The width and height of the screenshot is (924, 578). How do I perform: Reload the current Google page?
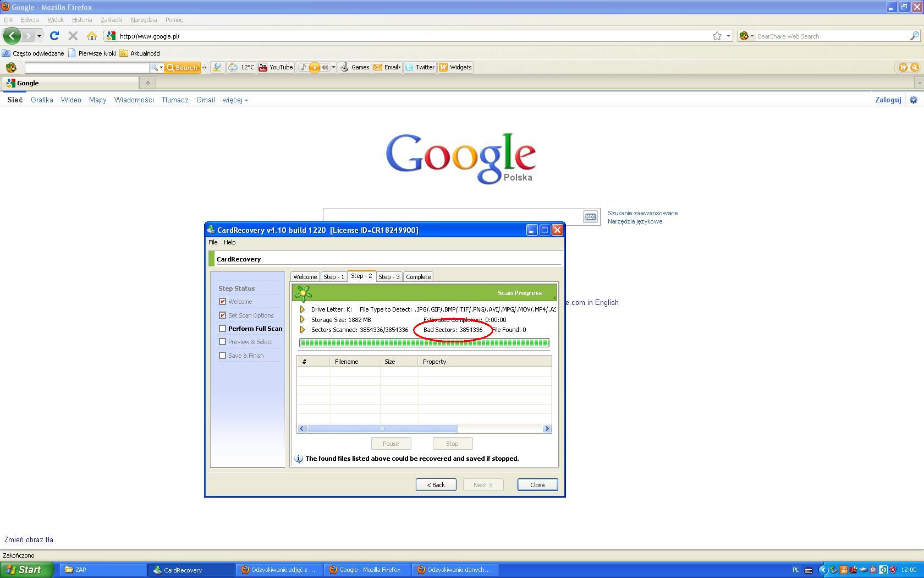(54, 36)
